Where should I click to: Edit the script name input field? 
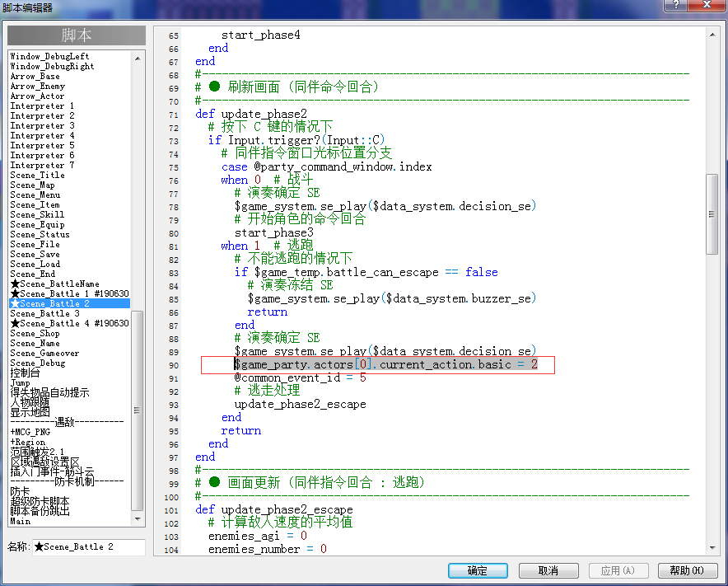point(88,547)
